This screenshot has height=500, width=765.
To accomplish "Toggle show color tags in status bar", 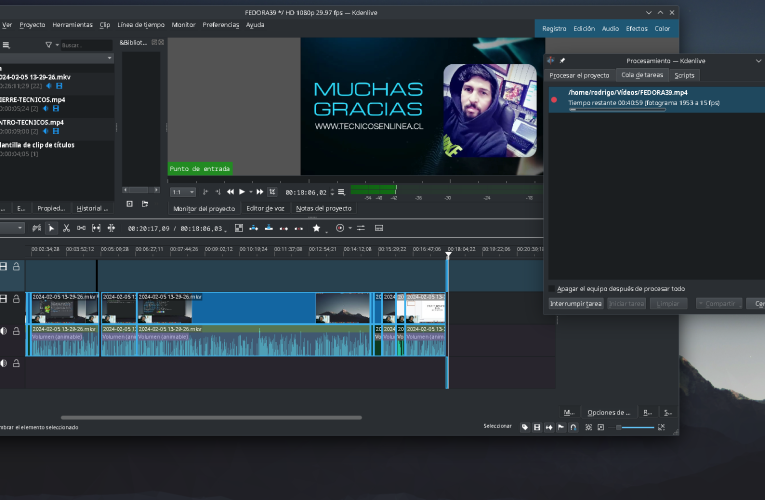I will coord(525,427).
